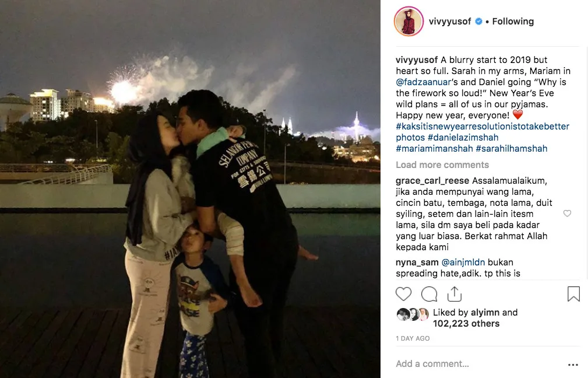Open the #mariamimanshah hashtag
The image size is (588, 378).
point(434,149)
